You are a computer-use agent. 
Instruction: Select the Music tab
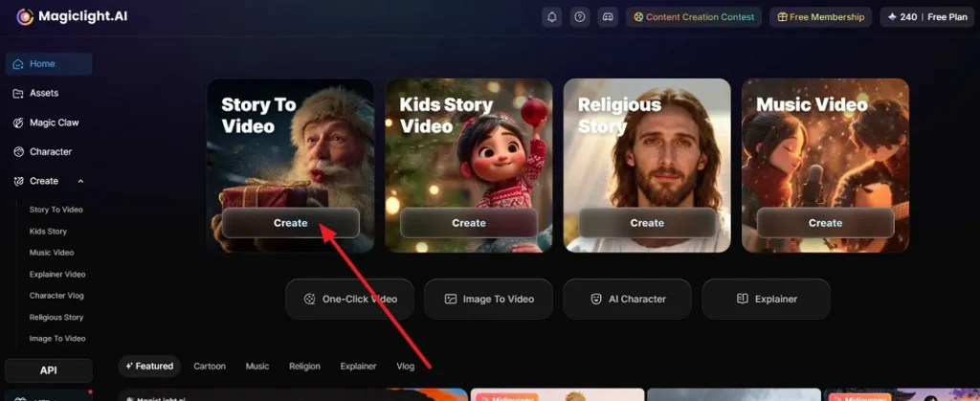pyautogui.click(x=257, y=366)
